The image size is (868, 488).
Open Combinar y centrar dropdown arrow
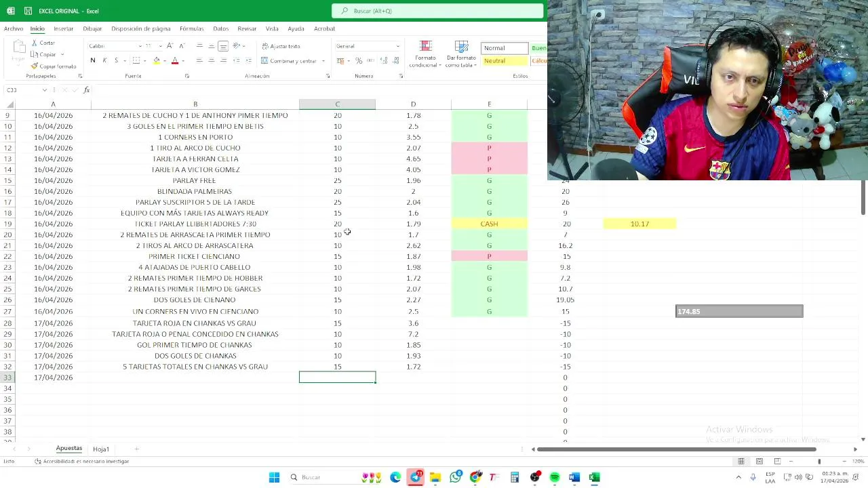point(323,61)
